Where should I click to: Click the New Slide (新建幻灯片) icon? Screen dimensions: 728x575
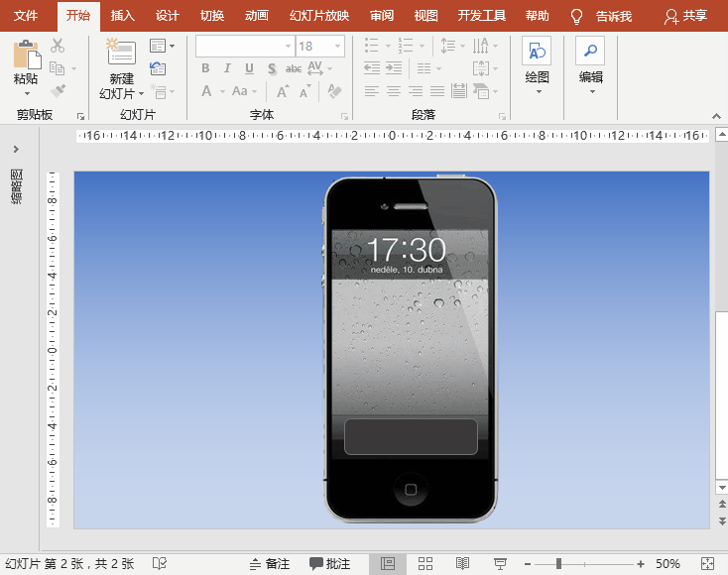[x=121, y=54]
